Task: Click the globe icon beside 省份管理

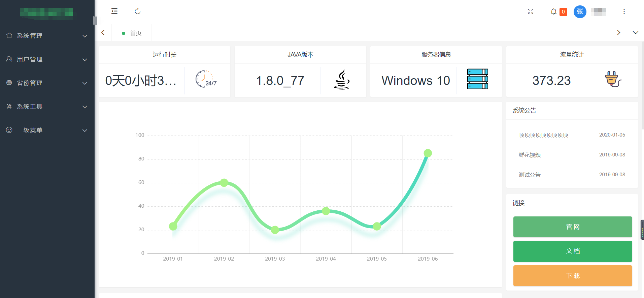Action: tap(9, 83)
